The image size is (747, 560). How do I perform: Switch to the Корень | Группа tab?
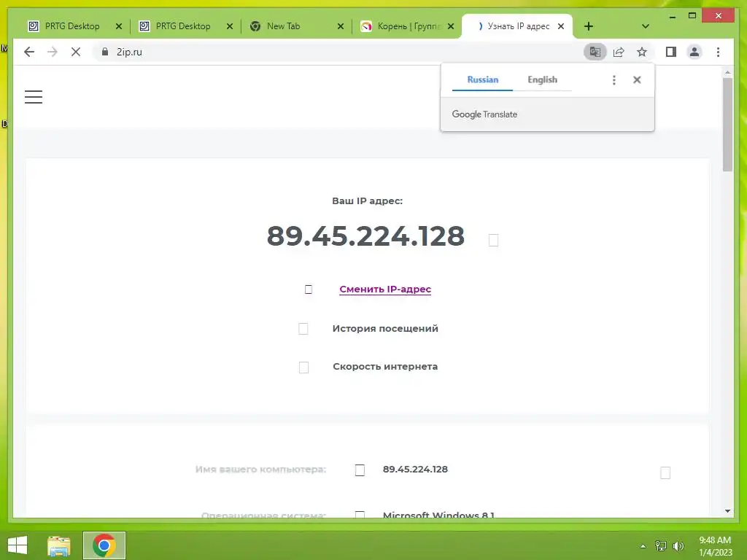(409, 26)
